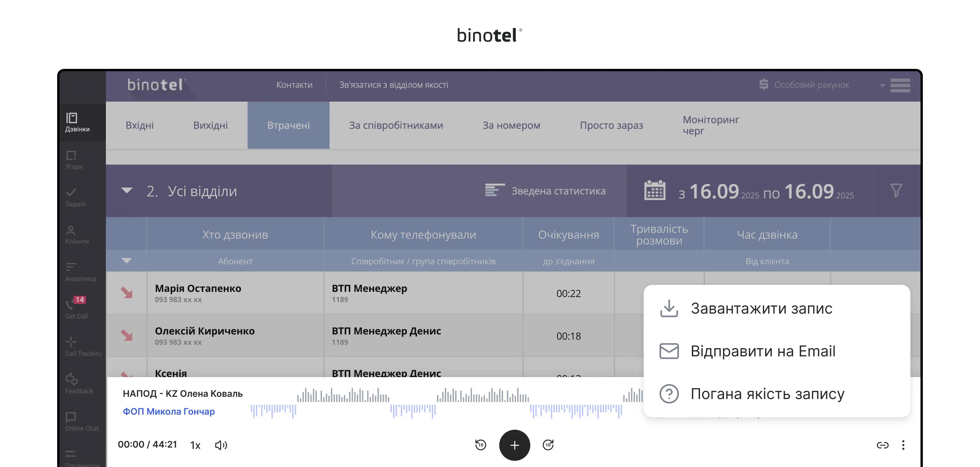Switch to the Вихідні tab
The width and height of the screenshot is (980, 467).
210,125
